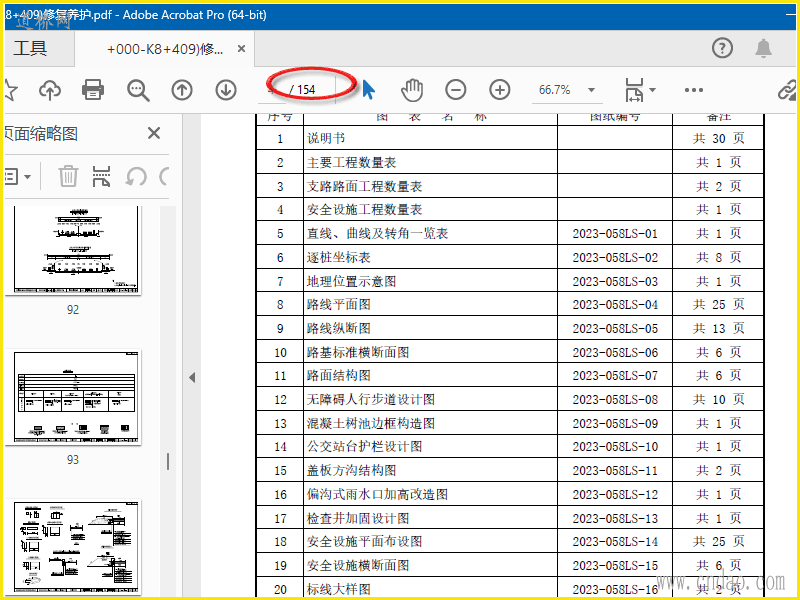This screenshot has width=800, height=600.
Task: Switch to the +000-K8+409)修... document tab
Action: coord(165,49)
